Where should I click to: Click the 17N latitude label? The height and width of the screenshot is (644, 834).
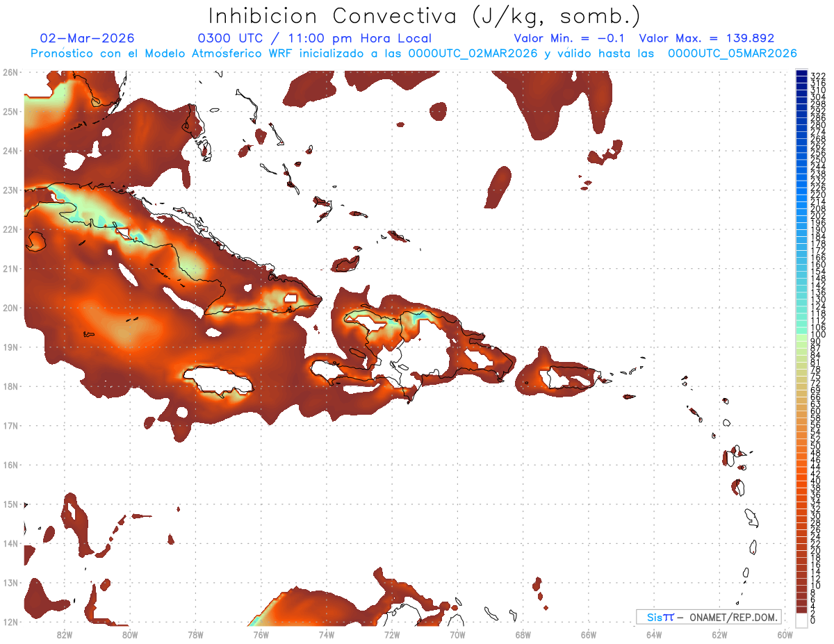click(10, 425)
